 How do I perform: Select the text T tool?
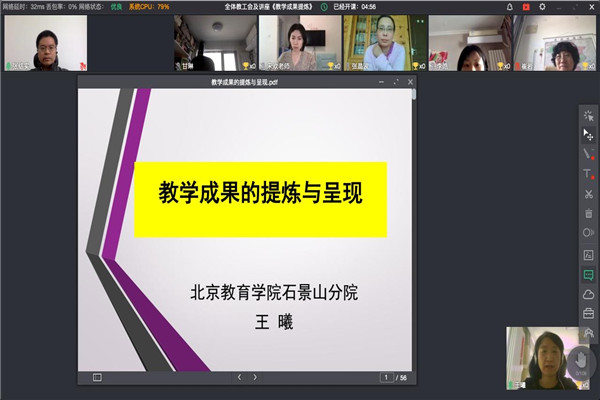point(588,174)
